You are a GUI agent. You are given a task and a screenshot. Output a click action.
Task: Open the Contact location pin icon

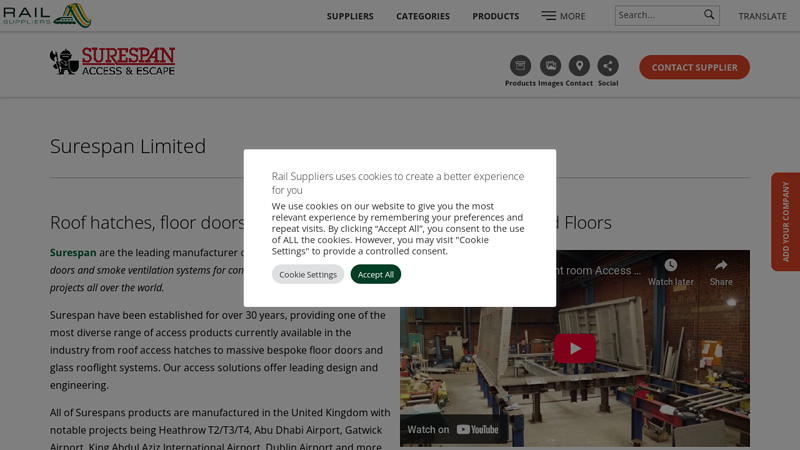click(579, 66)
